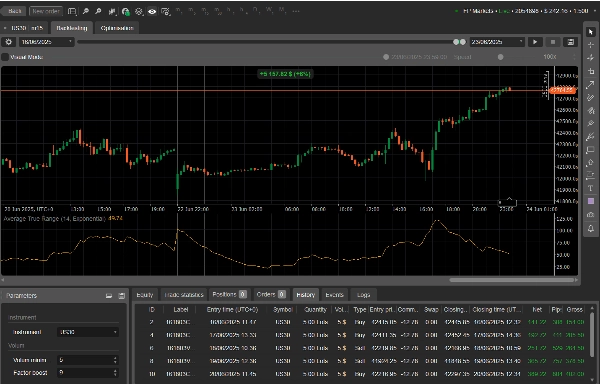Toggle the eye viewing options icon
This screenshot has height=384, width=600.
click(x=152, y=11)
